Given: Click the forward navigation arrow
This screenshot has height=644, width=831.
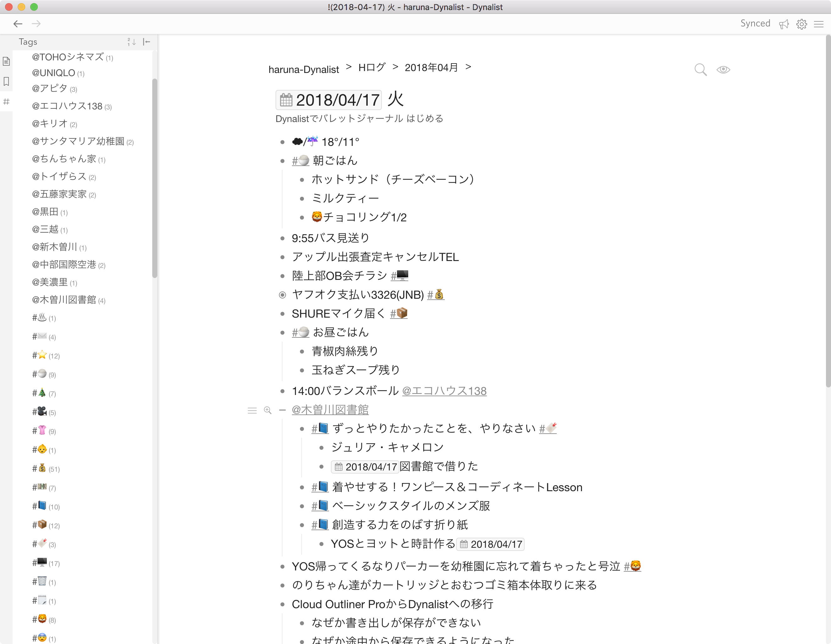Looking at the screenshot, I should 36,24.
